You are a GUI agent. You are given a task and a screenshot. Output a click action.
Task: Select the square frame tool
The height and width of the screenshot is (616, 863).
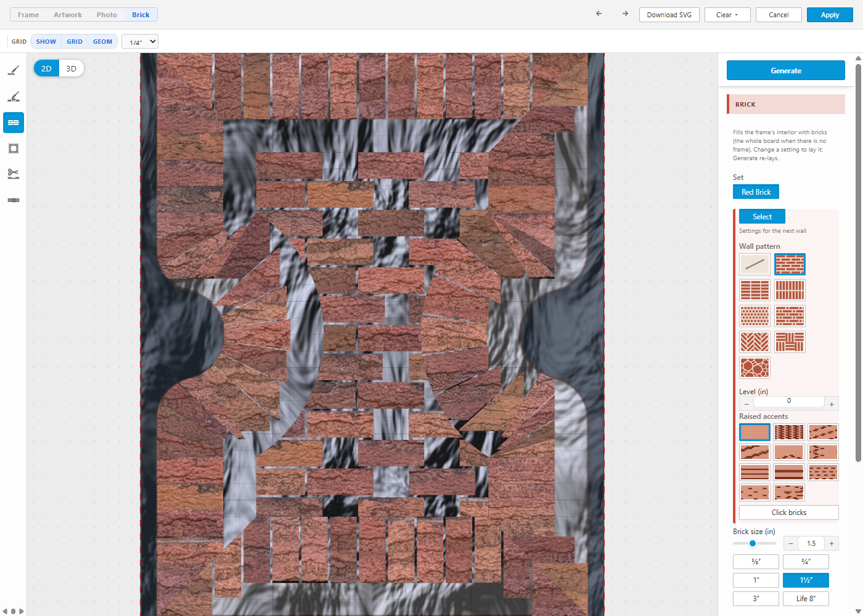(x=14, y=148)
